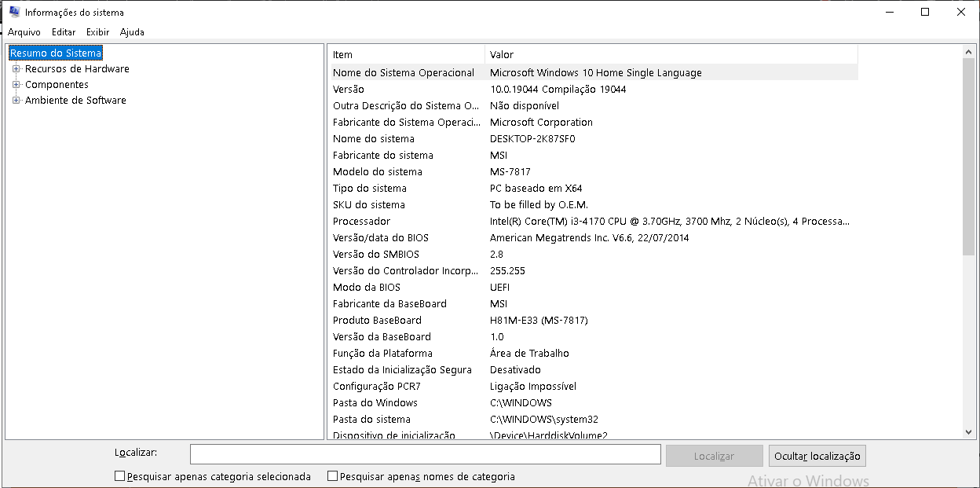This screenshot has width=980, height=488.
Task: Open the Arquivo menu
Action: 24,32
